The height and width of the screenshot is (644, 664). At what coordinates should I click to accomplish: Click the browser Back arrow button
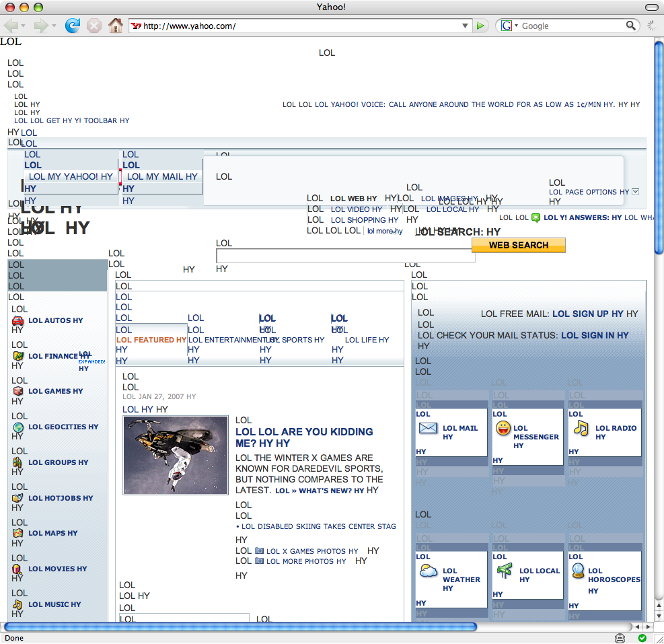[x=11, y=26]
